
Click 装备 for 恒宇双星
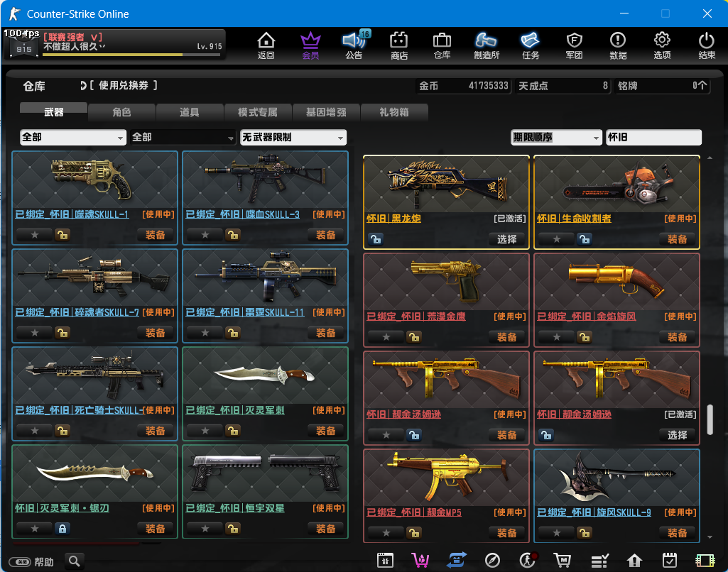325,529
